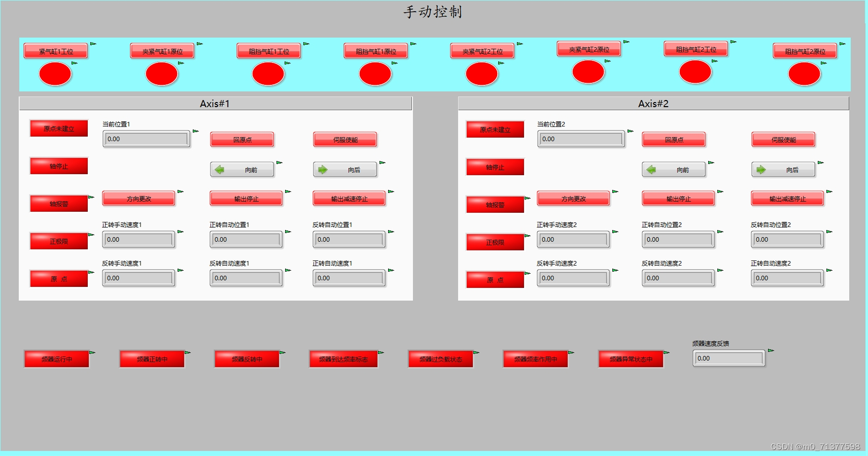Viewport: 868px width, 456px height.
Task: Focus the 当前位置1 numeric field
Action: point(147,139)
